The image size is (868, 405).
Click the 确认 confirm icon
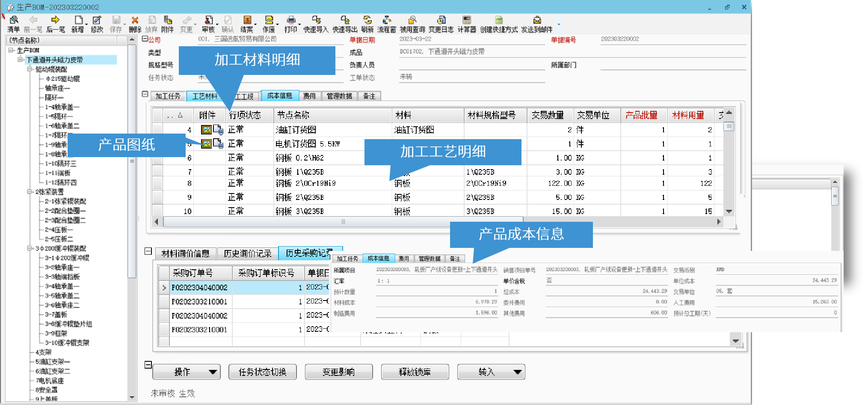click(x=228, y=20)
